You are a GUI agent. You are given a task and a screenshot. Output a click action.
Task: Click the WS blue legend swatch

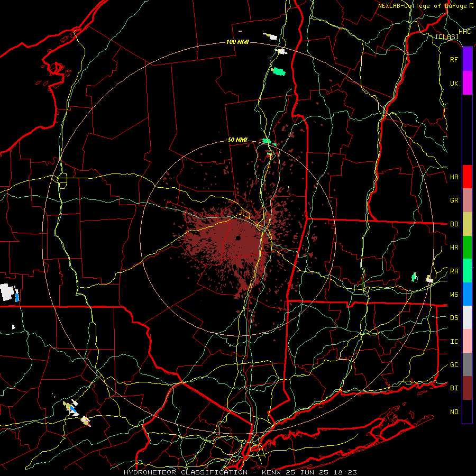click(x=467, y=294)
